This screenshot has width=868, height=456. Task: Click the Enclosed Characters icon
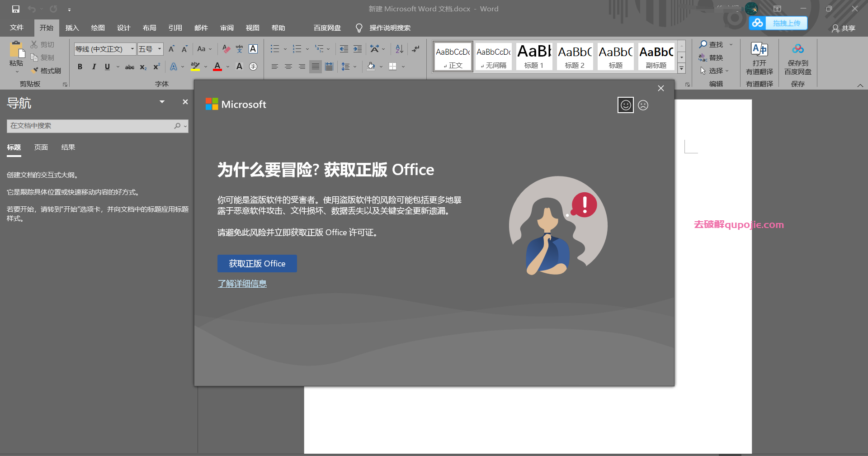click(x=253, y=66)
